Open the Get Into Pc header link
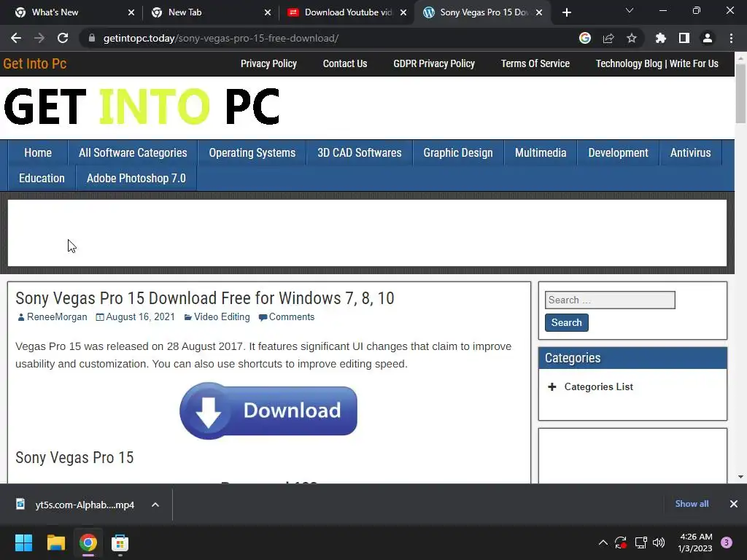Viewport: 747px width, 560px height. (x=35, y=64)
